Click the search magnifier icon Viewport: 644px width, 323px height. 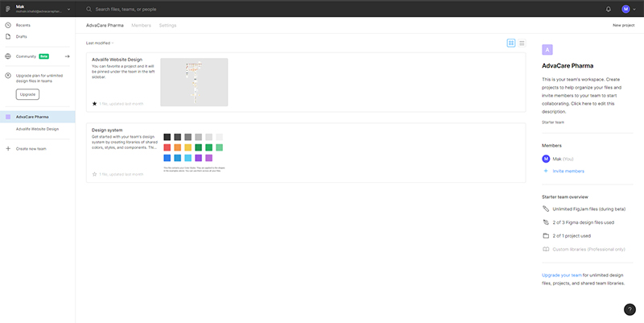(89, 9)
